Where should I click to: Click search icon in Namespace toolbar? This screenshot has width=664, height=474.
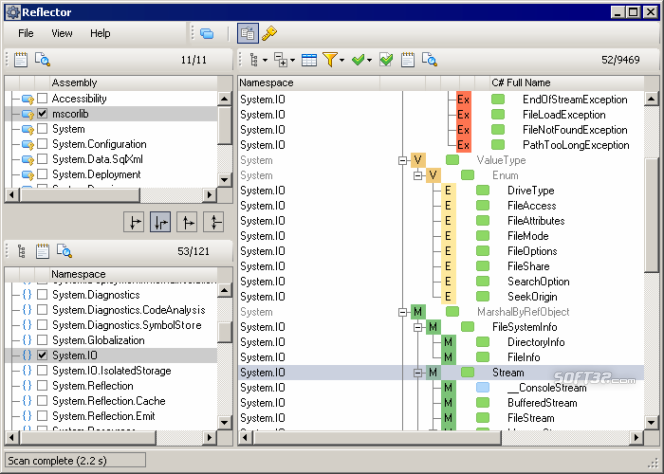[64, 251]
